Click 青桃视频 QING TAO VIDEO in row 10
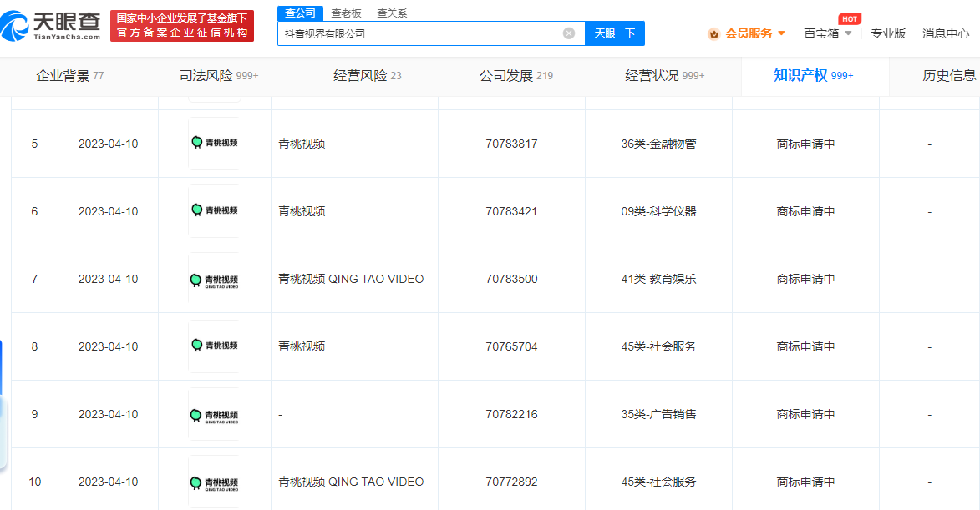The height and width of the screenshot is (510, 980). tap(351, 482)
